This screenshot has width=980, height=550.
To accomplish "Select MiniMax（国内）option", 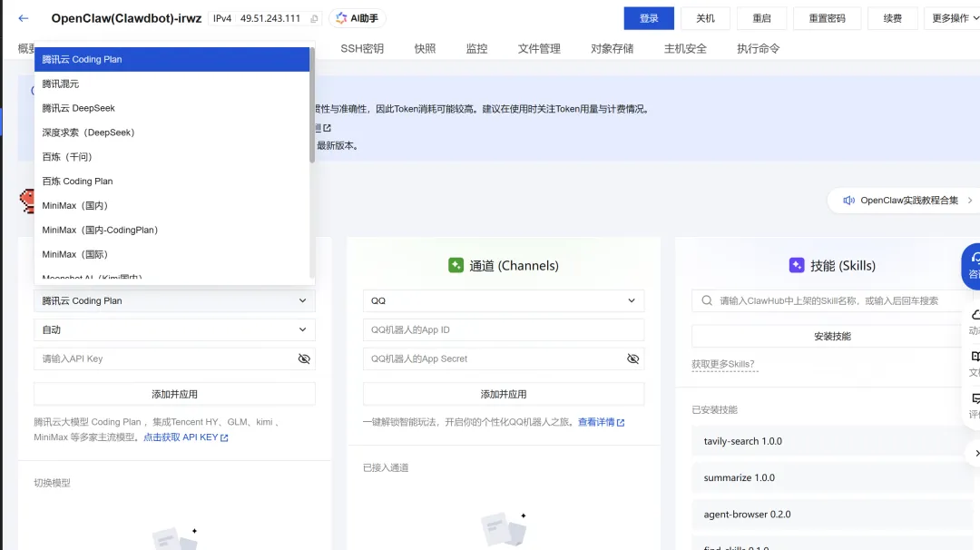I will [x=171, y=206].
